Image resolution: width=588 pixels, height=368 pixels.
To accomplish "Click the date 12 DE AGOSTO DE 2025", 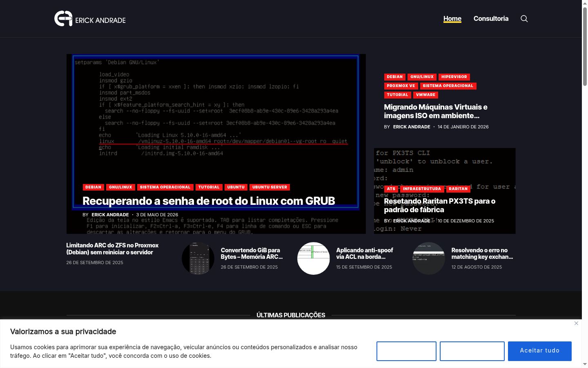I will pyautogui.click(x=477, y=267).
